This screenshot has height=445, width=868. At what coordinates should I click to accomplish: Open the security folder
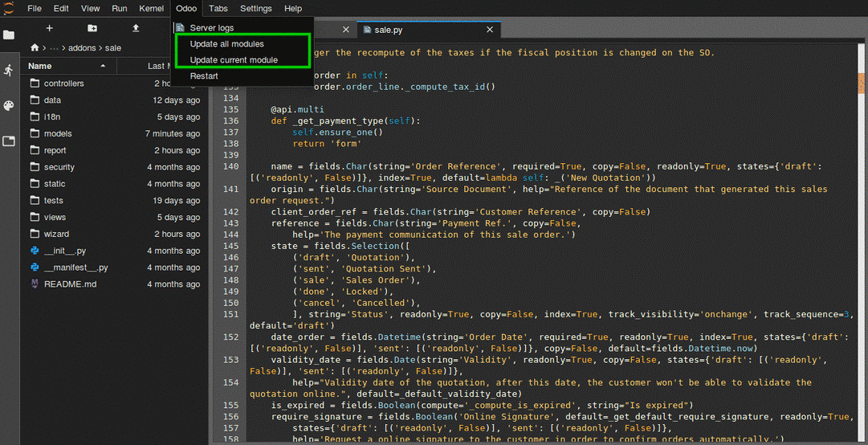(115, 167)
